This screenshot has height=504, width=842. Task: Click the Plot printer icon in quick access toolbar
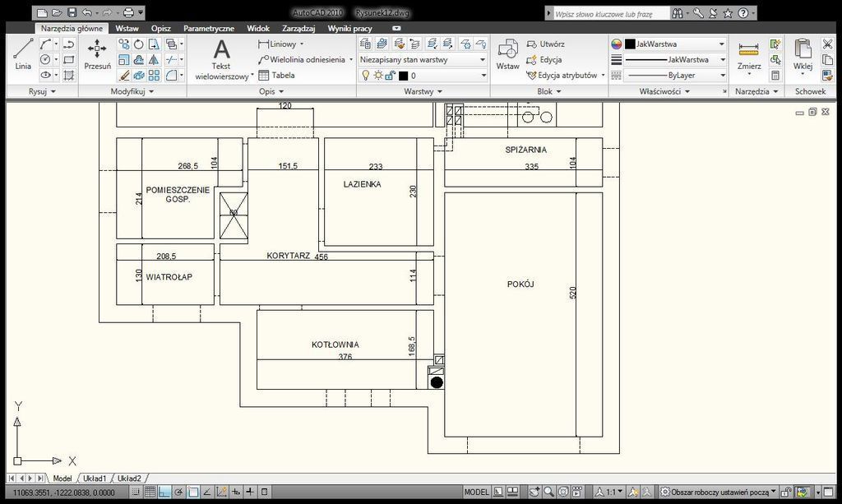coord(128,12)
